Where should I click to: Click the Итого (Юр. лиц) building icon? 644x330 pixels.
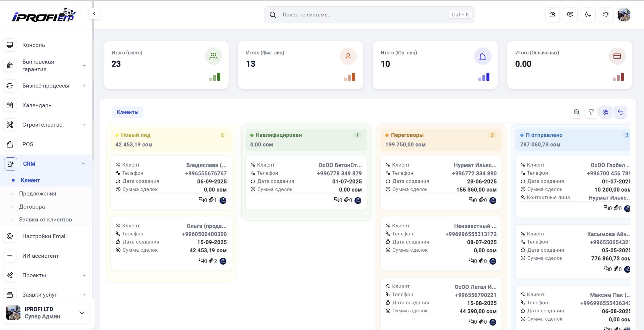[483, 56]
